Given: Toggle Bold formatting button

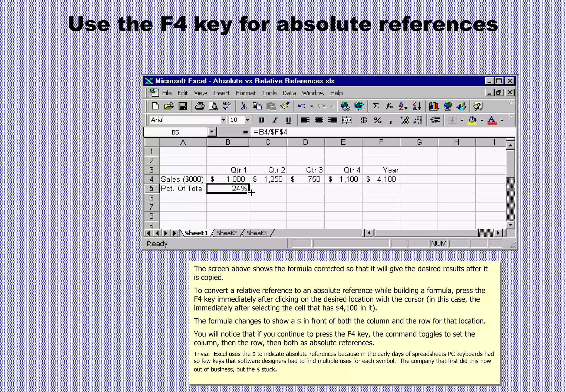Looking at the screenshot, I should 261,120.
